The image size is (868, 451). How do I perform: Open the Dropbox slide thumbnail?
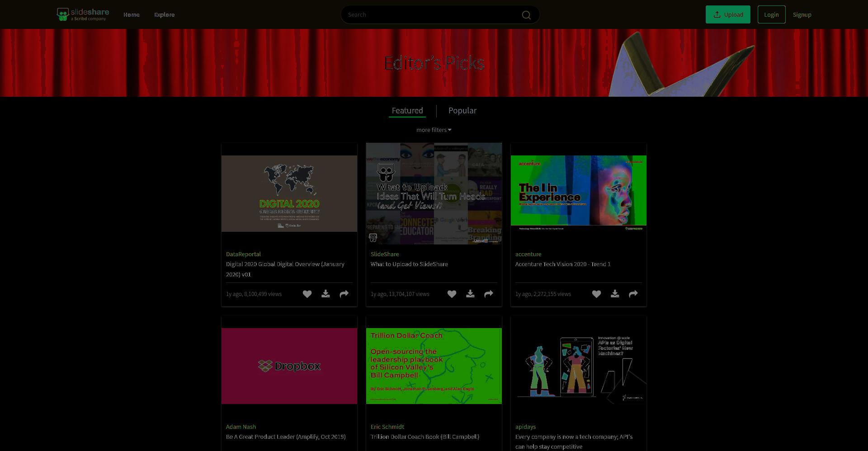tap(289, 366)
